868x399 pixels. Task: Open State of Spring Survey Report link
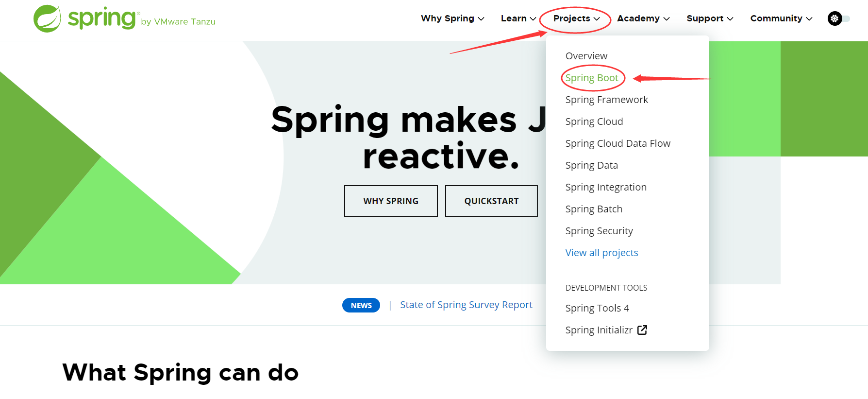point(466,305)
